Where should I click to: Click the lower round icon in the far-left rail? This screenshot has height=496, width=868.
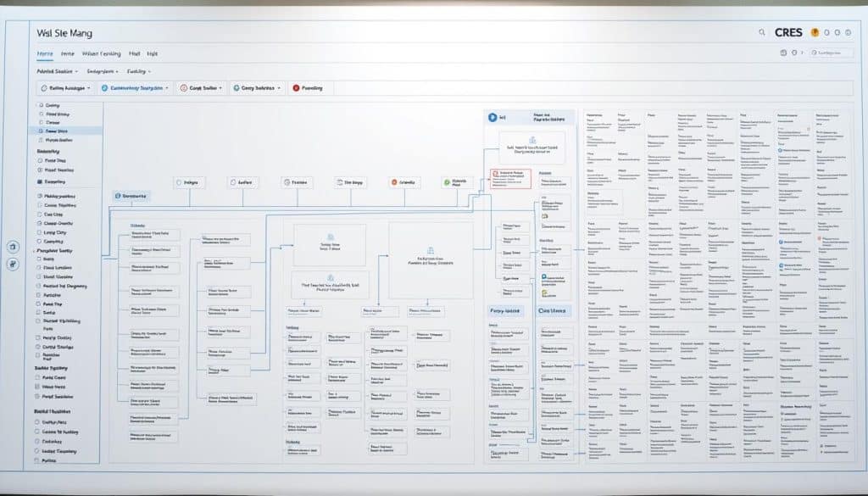tap(14, 264)
